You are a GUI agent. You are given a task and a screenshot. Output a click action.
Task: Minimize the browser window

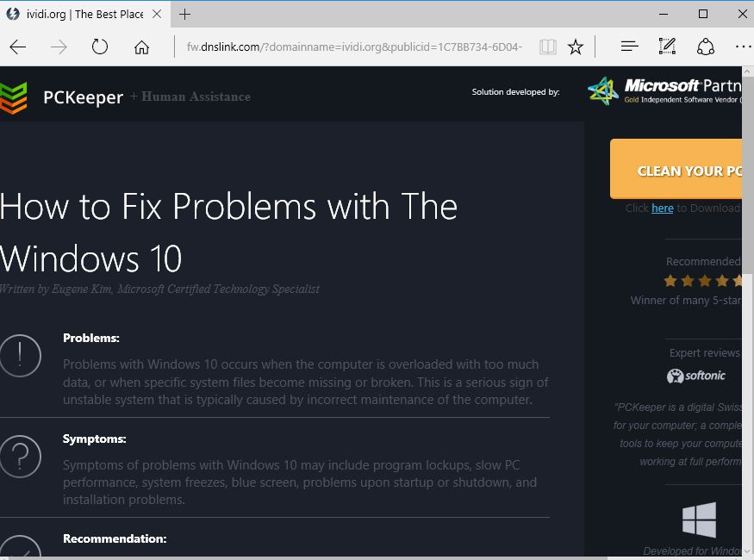click(664, 15)
